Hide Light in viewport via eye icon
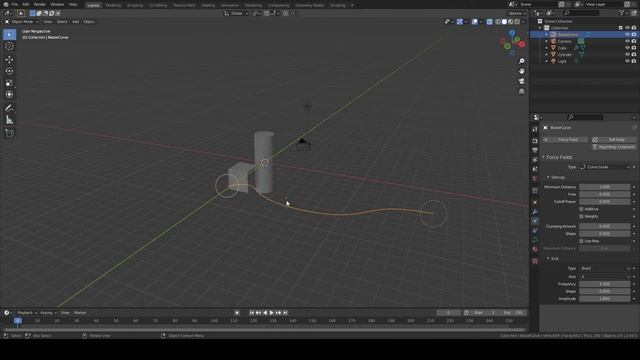This screenshot has height=360, width=640. click(627, 61)
